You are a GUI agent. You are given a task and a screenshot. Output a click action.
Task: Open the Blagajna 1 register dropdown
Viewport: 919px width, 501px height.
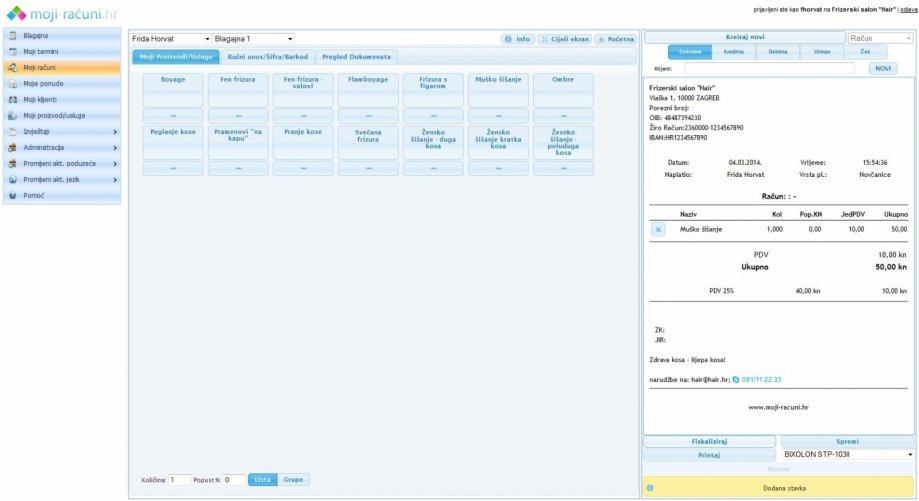(x=253, y=39)
